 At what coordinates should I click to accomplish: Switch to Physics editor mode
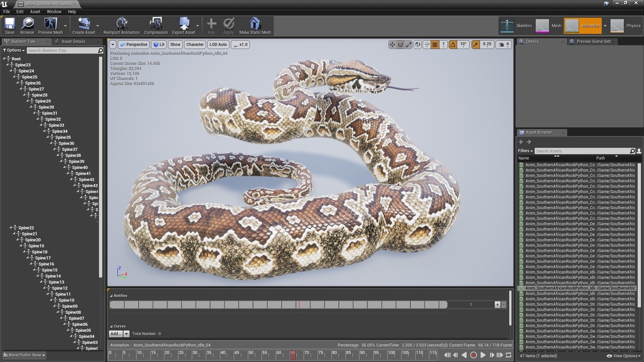point(626,26)
